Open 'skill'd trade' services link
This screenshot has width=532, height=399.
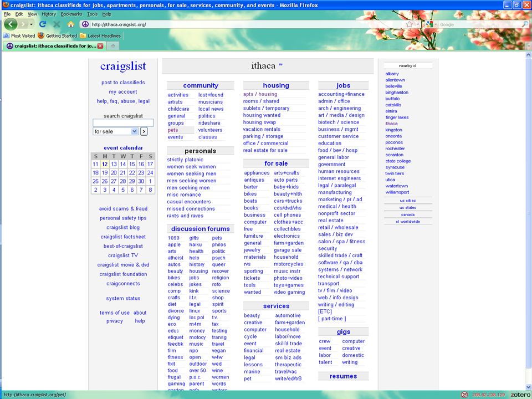click(x=288, y=344)
